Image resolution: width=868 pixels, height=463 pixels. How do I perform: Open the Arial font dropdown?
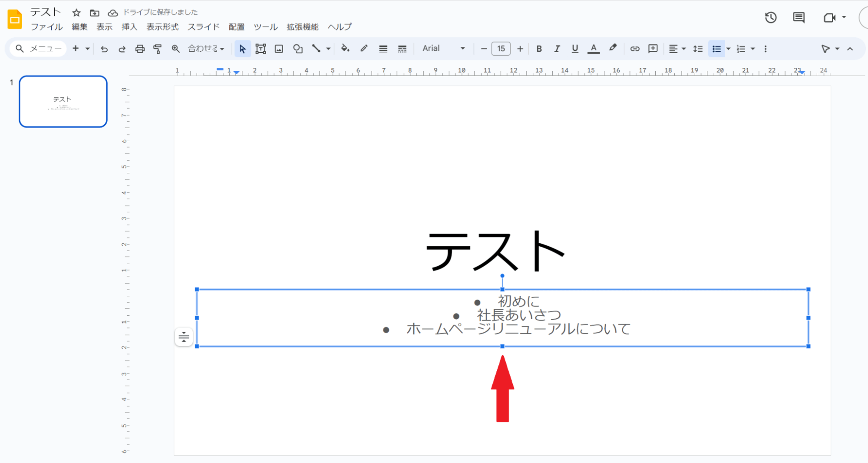point(443,49)
